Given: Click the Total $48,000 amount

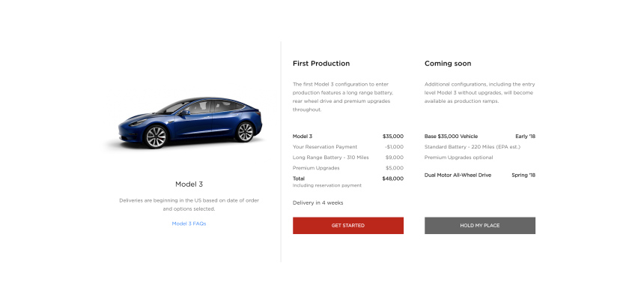Looking at the screenshot, I should pyautogui.click(x=392, y=178).
